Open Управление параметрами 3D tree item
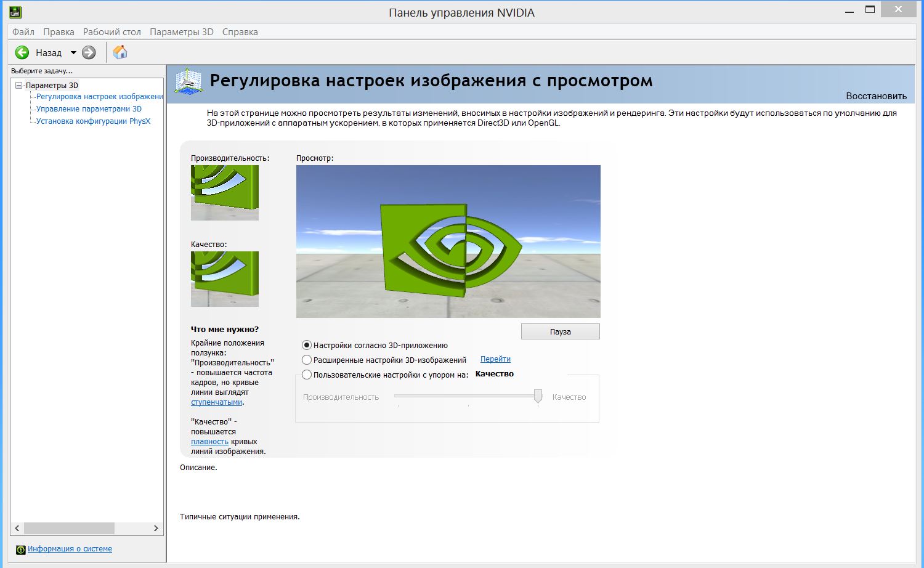 pos(89,109)
